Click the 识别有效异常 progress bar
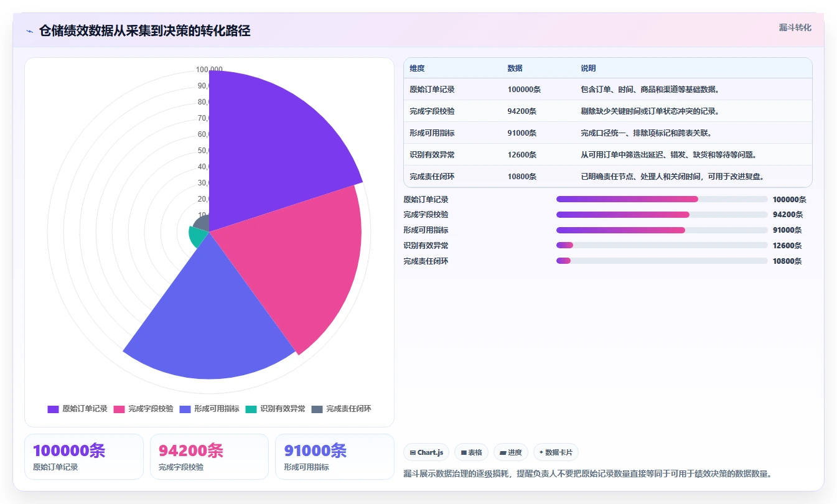Viewport: 837px width, 504px height. coord(662,245)
